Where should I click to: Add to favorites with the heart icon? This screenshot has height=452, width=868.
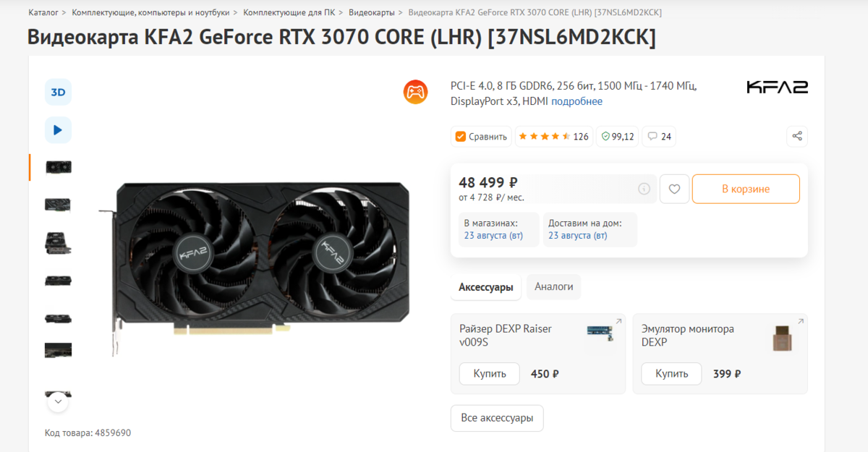tap(674, 189)
